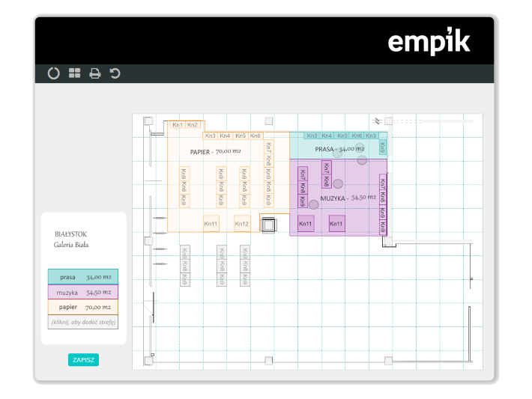Select the MUZYKA 54,50 m2 zone label
This screenshot has height=399, width=532.
pos(348,198)
